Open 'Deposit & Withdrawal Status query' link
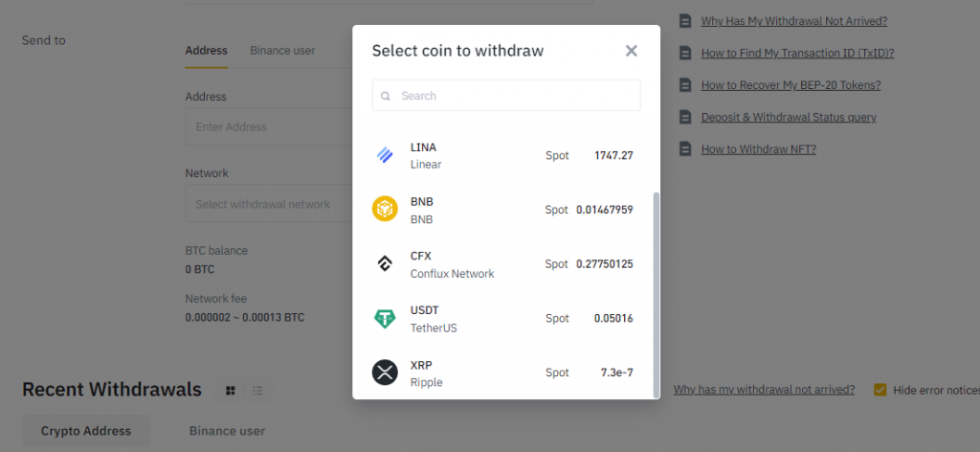This screenshot has width=980, height=452. (789, 117)
